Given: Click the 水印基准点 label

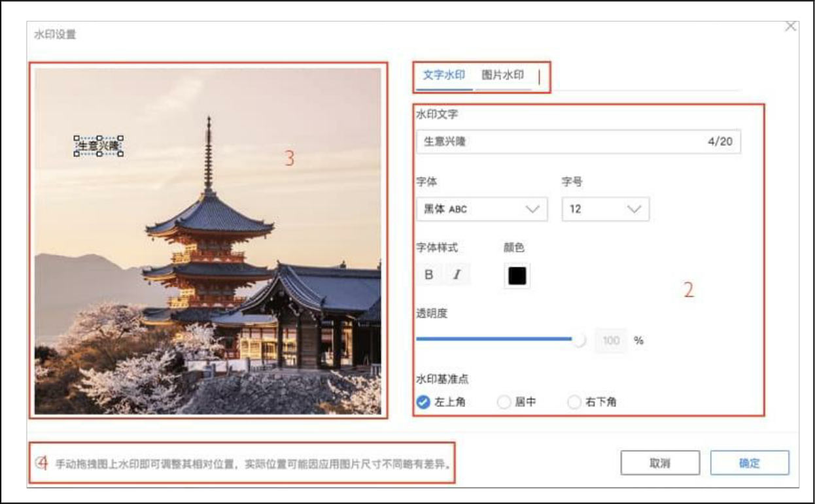Looking at the screenshot, I should click(x=442, y=378).
